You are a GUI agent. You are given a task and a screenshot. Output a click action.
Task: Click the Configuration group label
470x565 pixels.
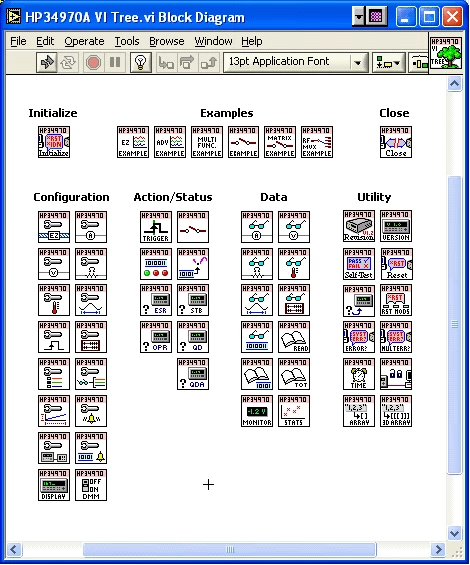(71, 197)
